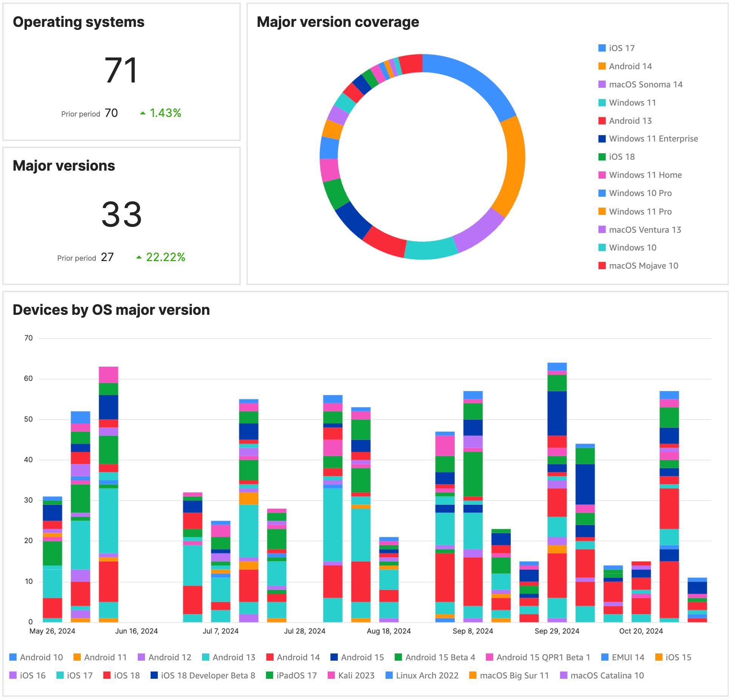
Task: Click the macOS Mojave 10 legend icon
Action: tap(601, 266)
